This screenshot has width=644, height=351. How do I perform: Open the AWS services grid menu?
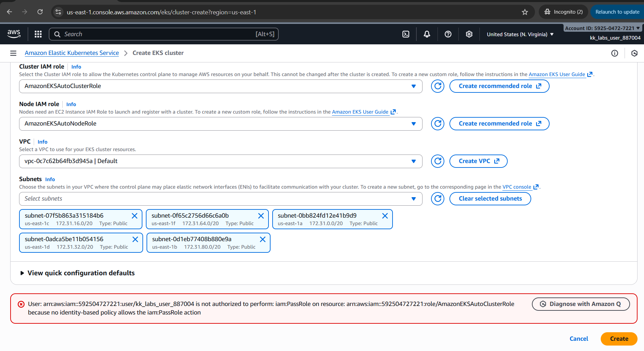(38, 34)
